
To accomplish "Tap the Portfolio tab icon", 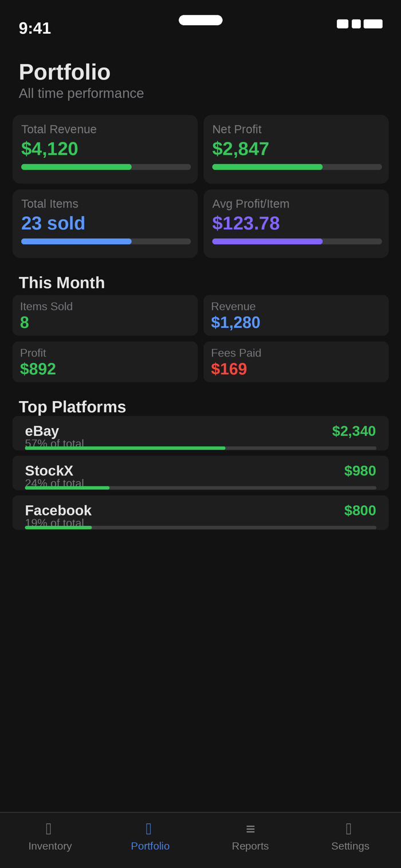I will coord(149,829).
